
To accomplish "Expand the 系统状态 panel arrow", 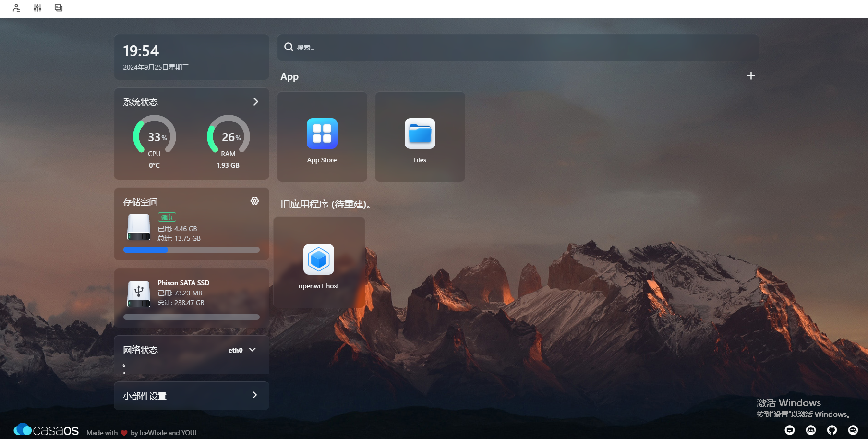I will coord(255,101).
